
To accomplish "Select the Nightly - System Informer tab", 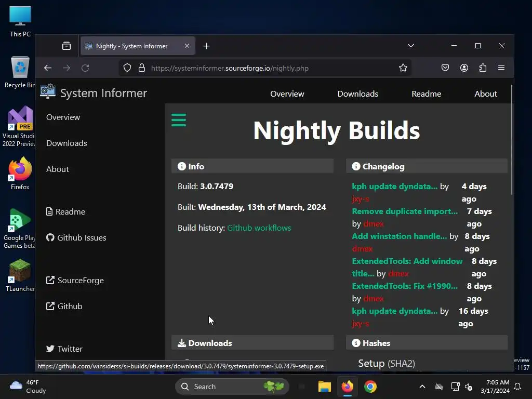I will [138, 46].
